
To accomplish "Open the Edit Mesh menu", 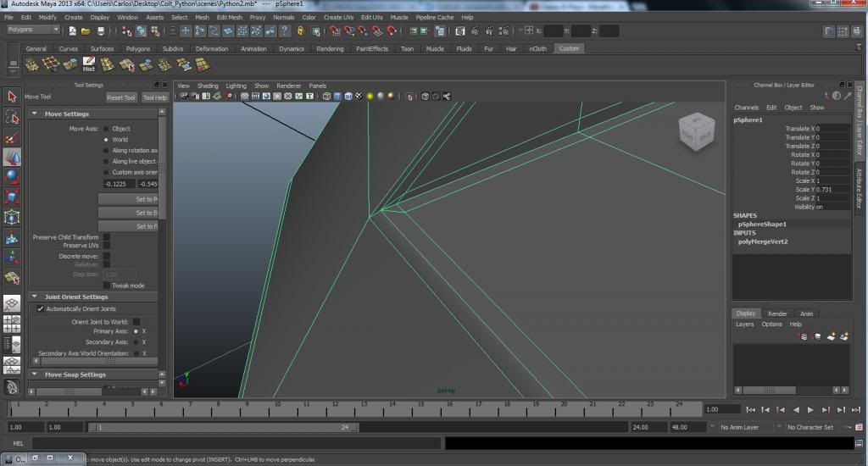I will tap(229, 17).
